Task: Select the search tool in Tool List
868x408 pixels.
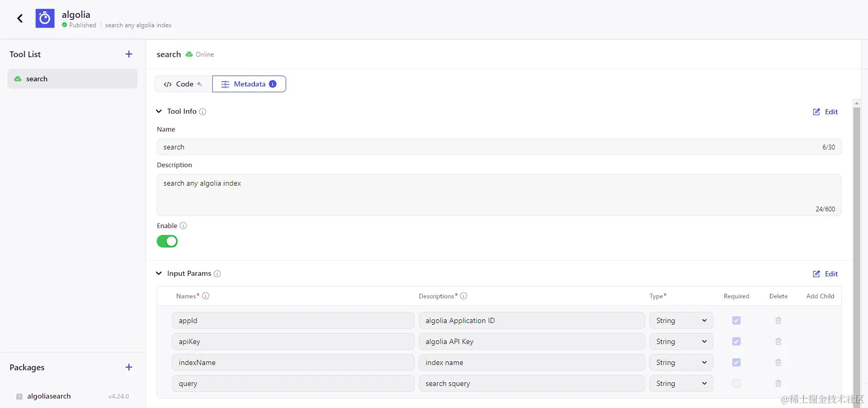Action: click(x=72, y=79)
